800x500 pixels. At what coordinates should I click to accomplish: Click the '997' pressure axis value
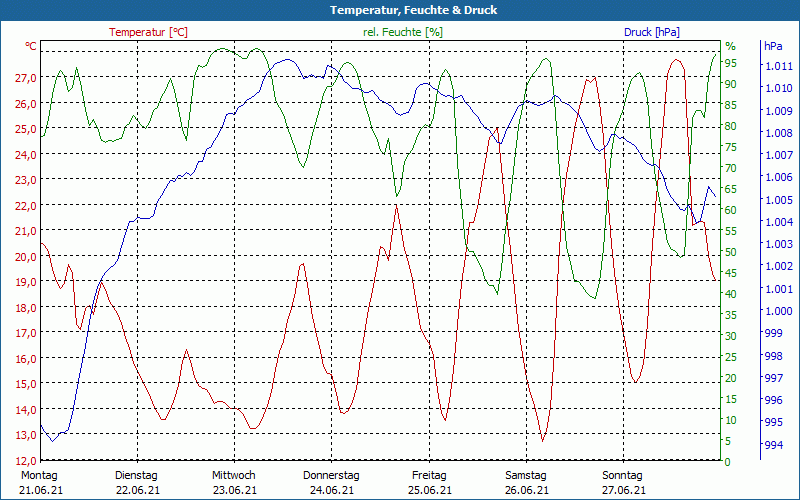pyautogui.click(x=773, y=378)
